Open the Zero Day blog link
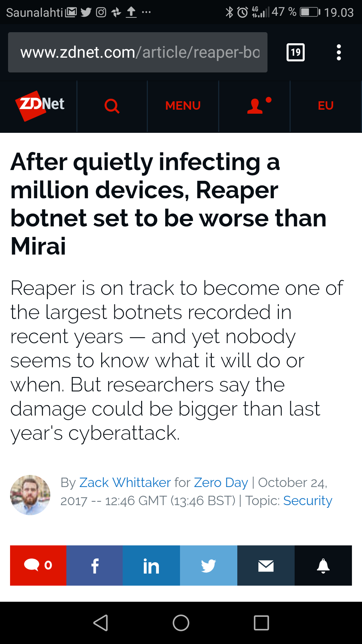 221,483
